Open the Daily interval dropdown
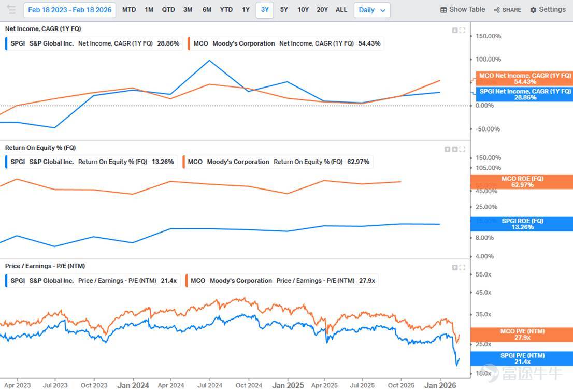The width and height of the screenshot is (573, 392). point(371,10)
